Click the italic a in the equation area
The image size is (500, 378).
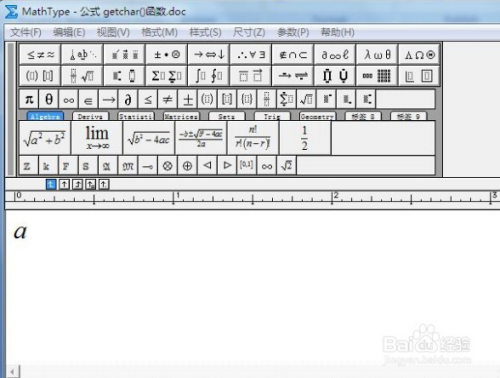point(20,231)
